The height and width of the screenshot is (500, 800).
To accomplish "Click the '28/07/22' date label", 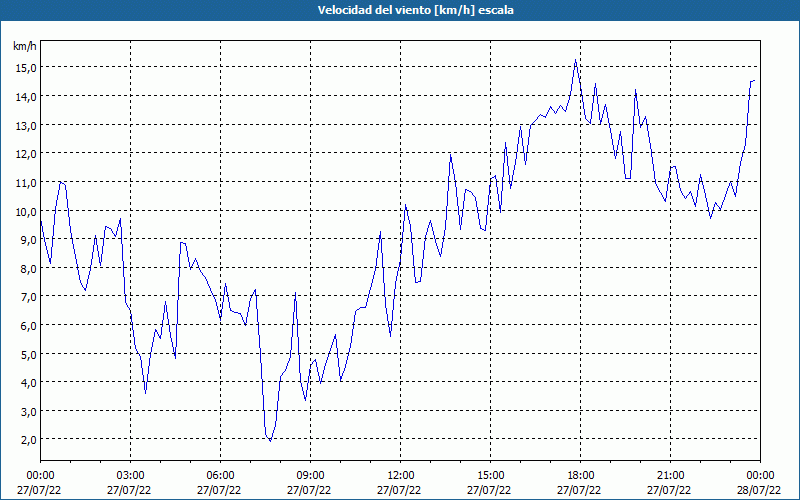I will pos(759,490).
